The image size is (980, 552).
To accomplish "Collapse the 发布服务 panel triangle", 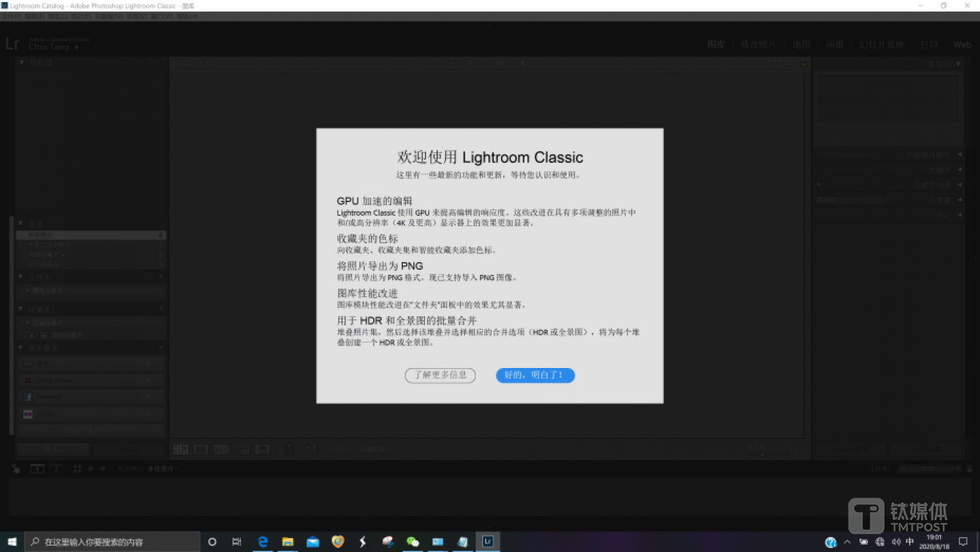I will [x=20, y=348].
